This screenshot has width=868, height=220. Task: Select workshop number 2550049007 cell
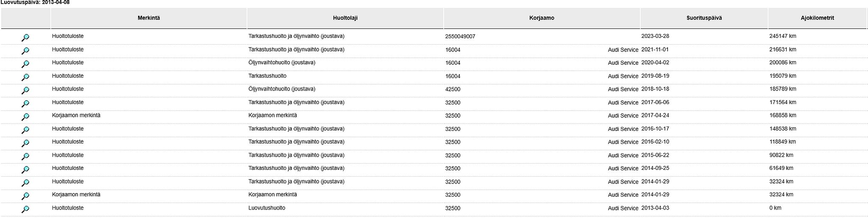click(x=460, y=37)
